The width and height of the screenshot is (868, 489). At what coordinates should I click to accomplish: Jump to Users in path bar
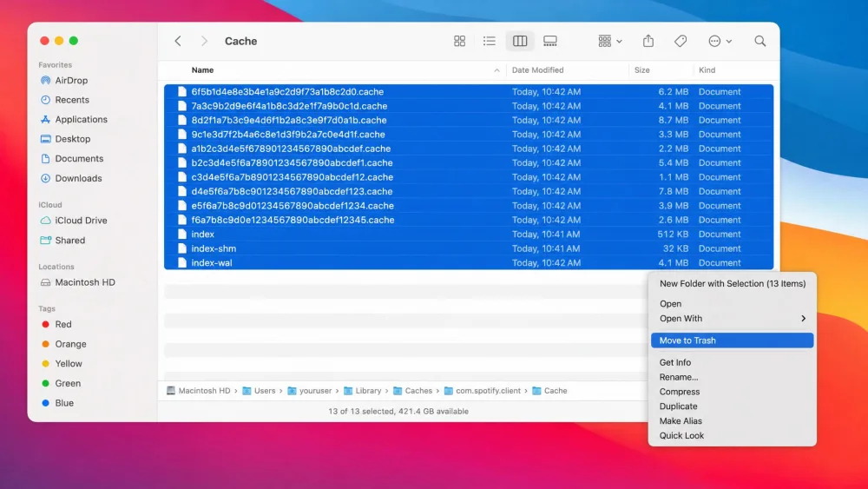click(x=259, y=391)
